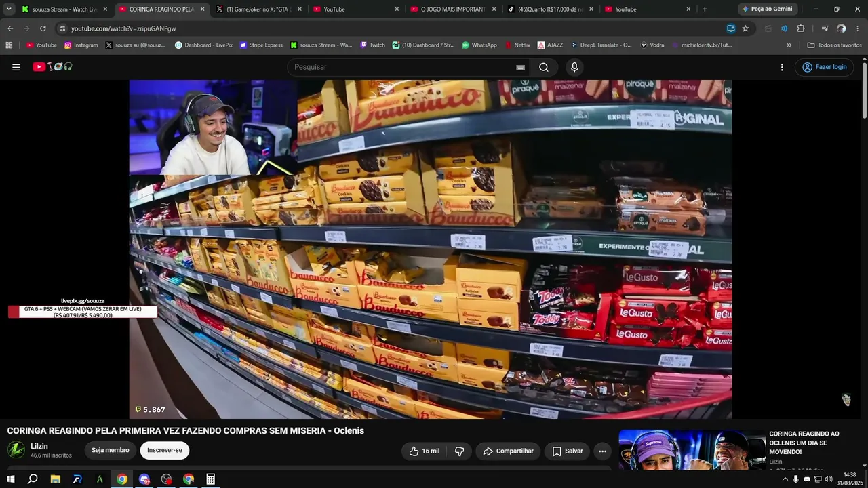Open the Netflix bookmark
The height and width of the screenshot is (488, 868).
pyautogui.click(x=517, y=45)
